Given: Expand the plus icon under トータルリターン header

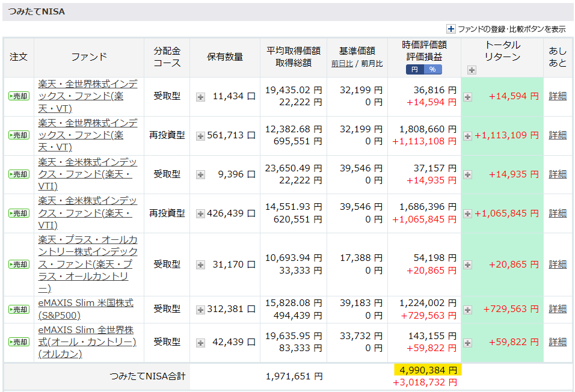Looking at the screenshot, I should [472, 70].
